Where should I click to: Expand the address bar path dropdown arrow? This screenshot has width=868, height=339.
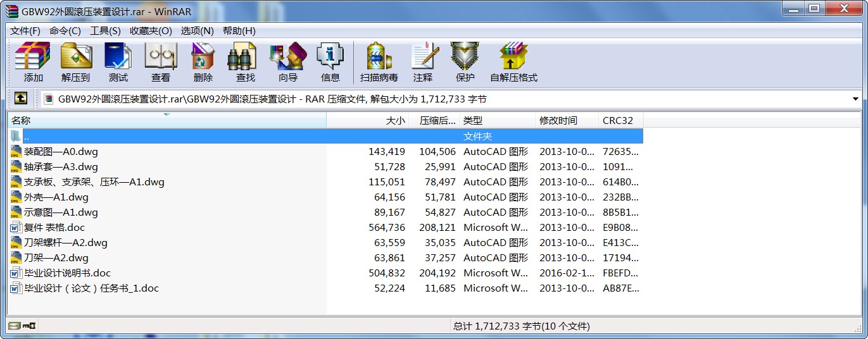[x=855, y=99]
